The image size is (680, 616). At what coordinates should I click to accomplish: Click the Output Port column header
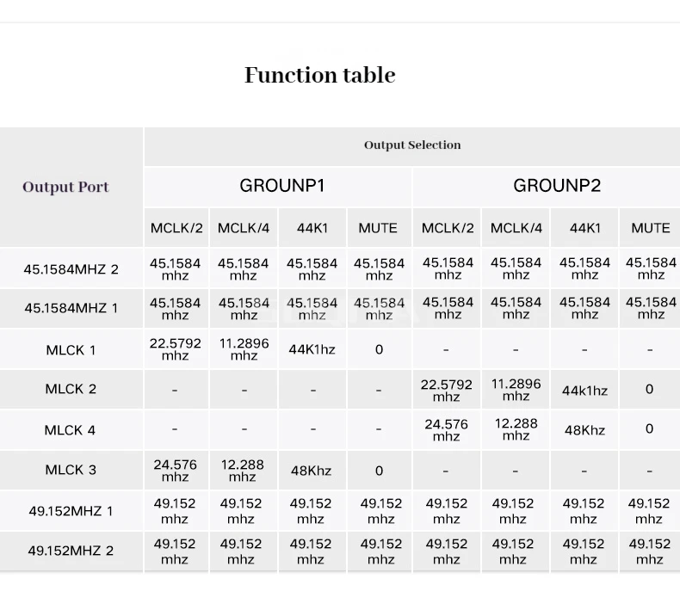[66, 187]
